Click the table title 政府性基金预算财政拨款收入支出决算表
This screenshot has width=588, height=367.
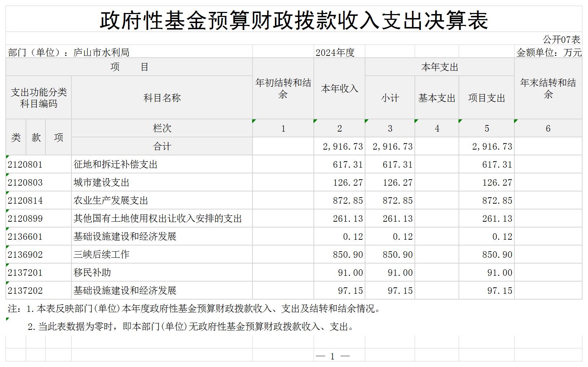pyautogui.click(x=294, y=20)
